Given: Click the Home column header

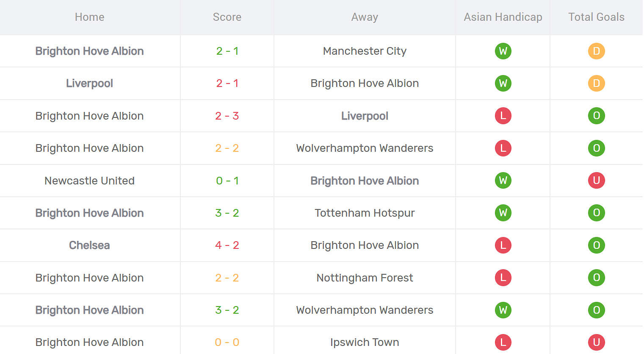Looking at the screenshot, I should 89,17.
